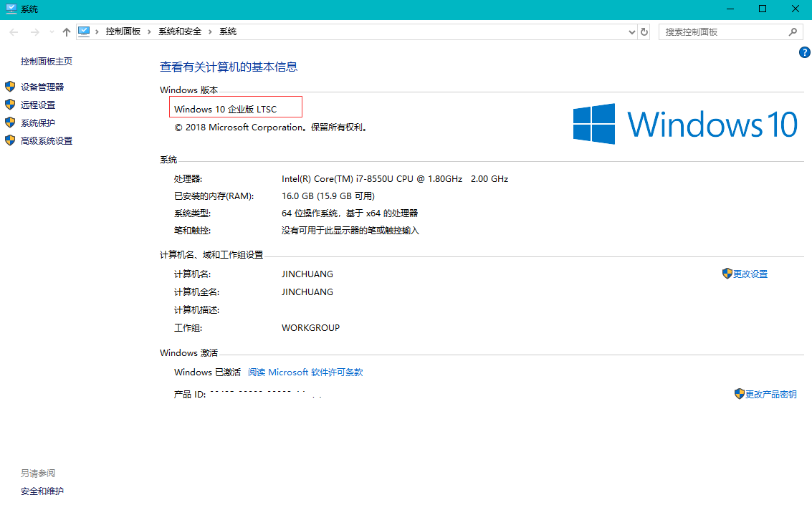
Task: Click the computer icon in address bar
Action: (84, 32)
